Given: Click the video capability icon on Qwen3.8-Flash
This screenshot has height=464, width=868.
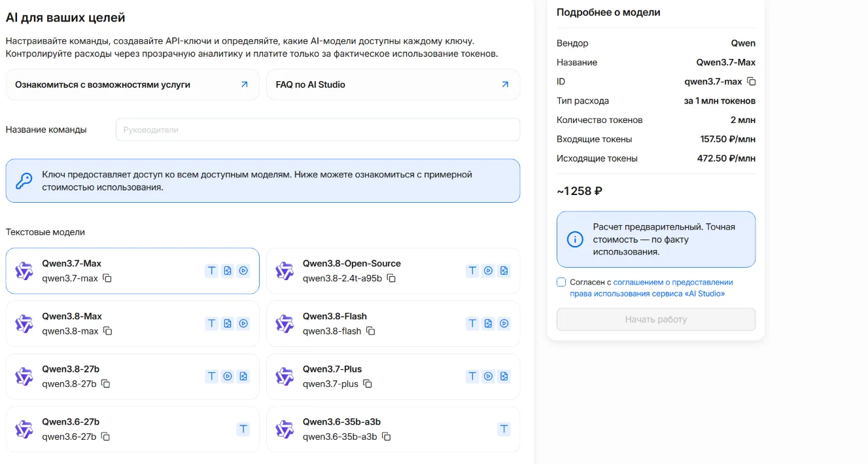Looking at the screenshot, I should (504, 323).
